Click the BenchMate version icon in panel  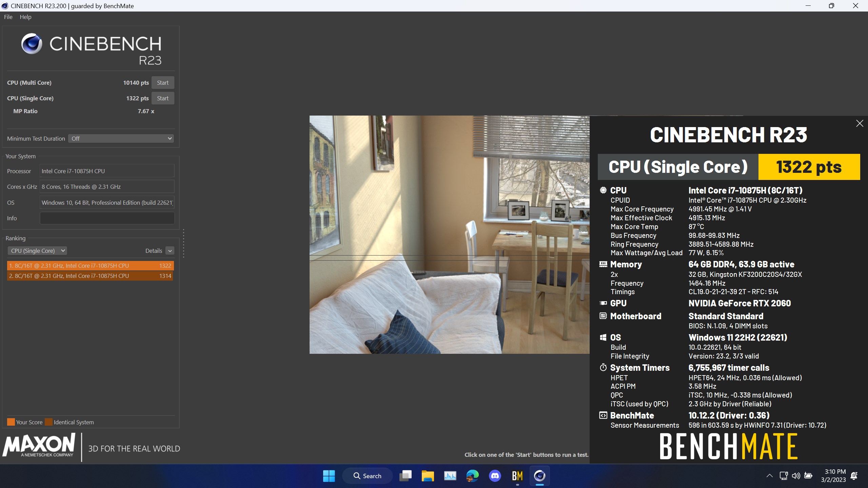click(603, 415)
